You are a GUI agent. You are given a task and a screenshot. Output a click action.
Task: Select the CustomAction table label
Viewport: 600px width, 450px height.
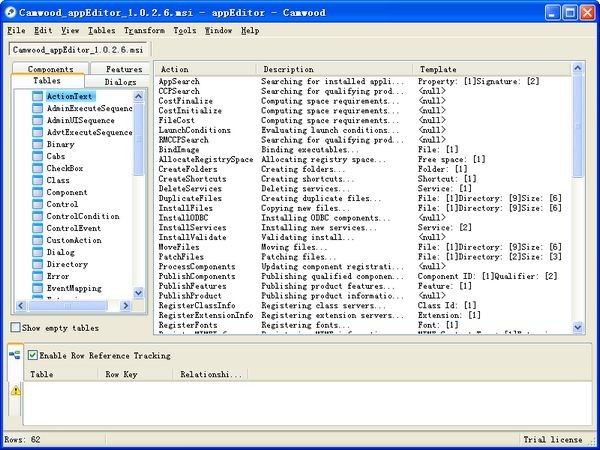74,241
